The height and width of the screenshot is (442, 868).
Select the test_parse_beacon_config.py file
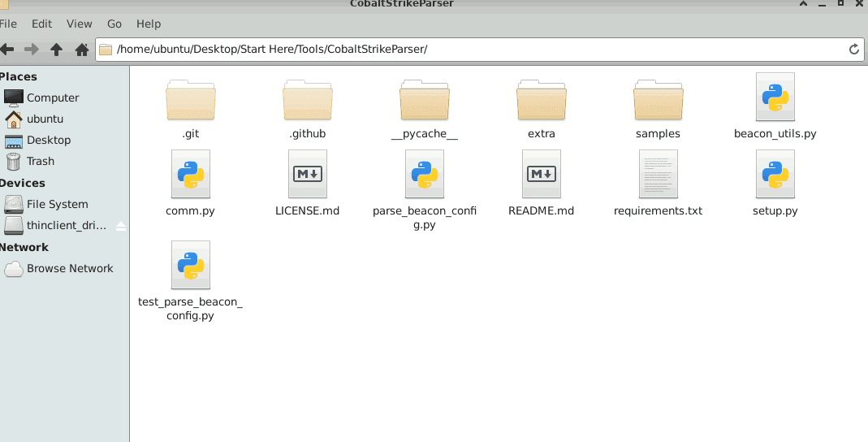coord(191,281)
